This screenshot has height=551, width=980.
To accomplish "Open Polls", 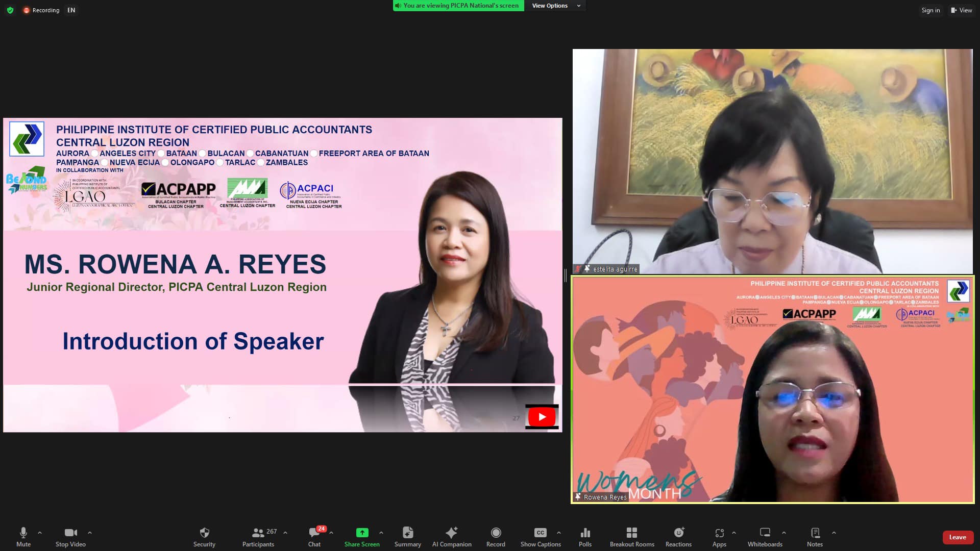I will point(585,537).
